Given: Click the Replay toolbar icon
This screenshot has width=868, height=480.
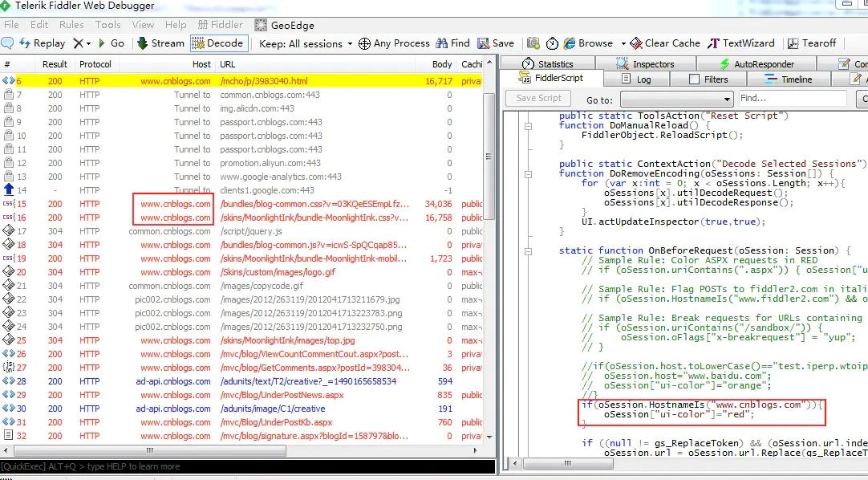Looking at the screenshot, I should point(25,43).
